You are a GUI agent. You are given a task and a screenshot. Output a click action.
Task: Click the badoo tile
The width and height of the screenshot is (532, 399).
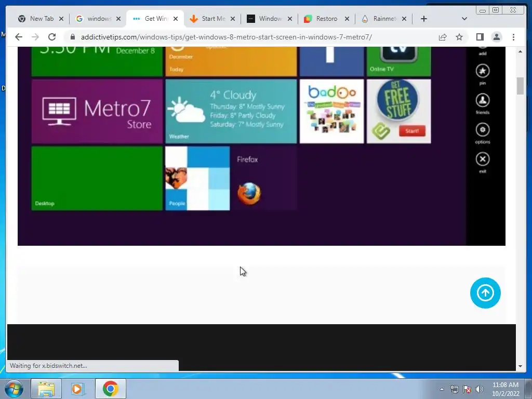(332, 111)
